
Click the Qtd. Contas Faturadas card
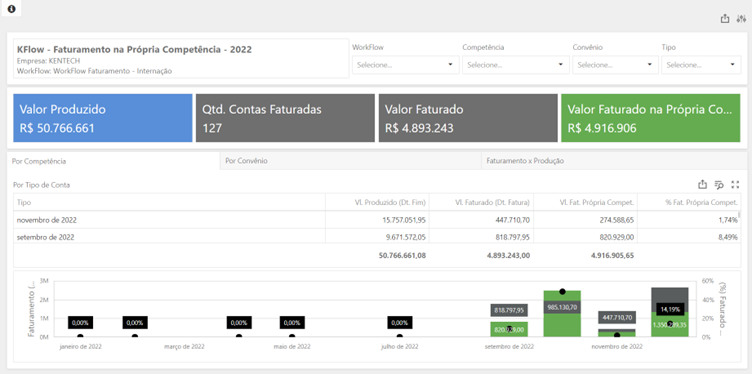click(285, 118)
